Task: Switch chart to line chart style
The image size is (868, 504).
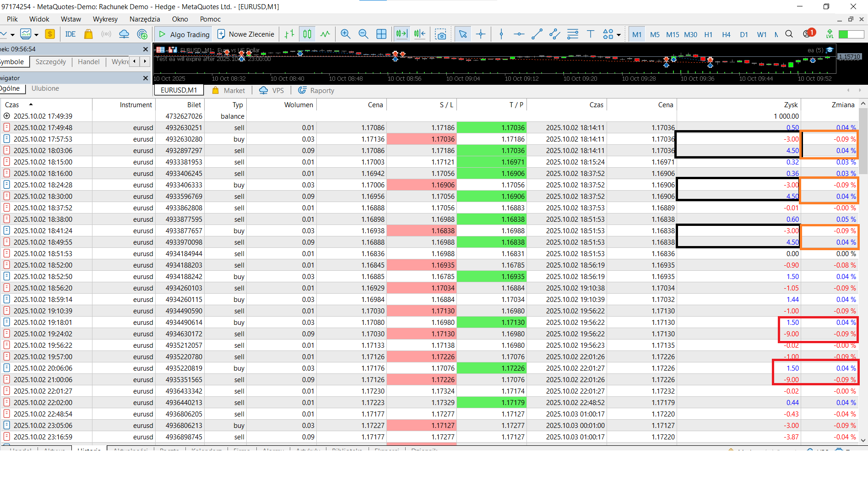Action: click(x=325, y=34)
